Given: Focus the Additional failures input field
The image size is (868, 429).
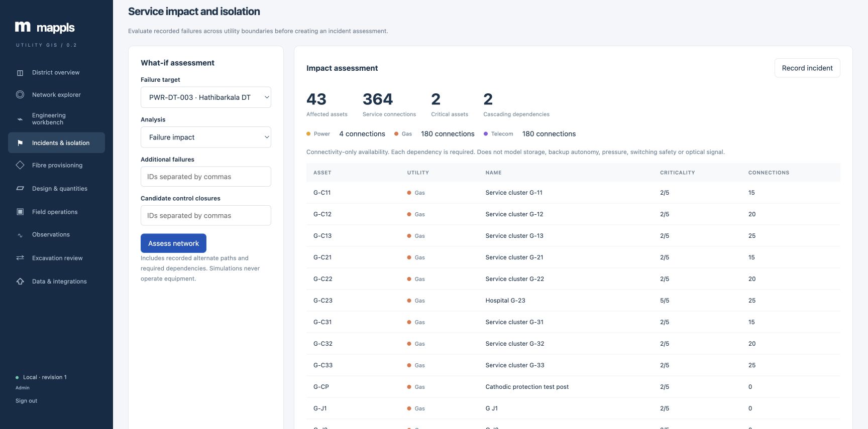Looking at the screenshot, I should click(x=206, y=177).
